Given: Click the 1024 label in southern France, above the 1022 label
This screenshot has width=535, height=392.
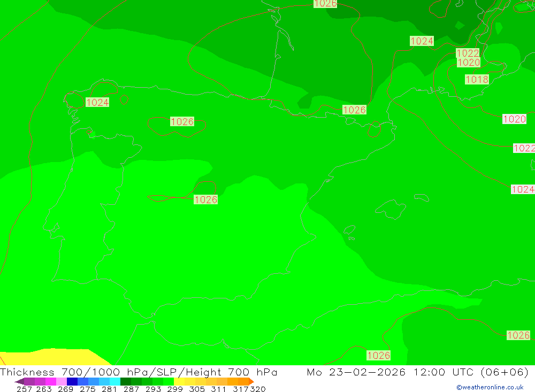Looking at the screenshot, I should pyautogui.click(x=422, y=41).
